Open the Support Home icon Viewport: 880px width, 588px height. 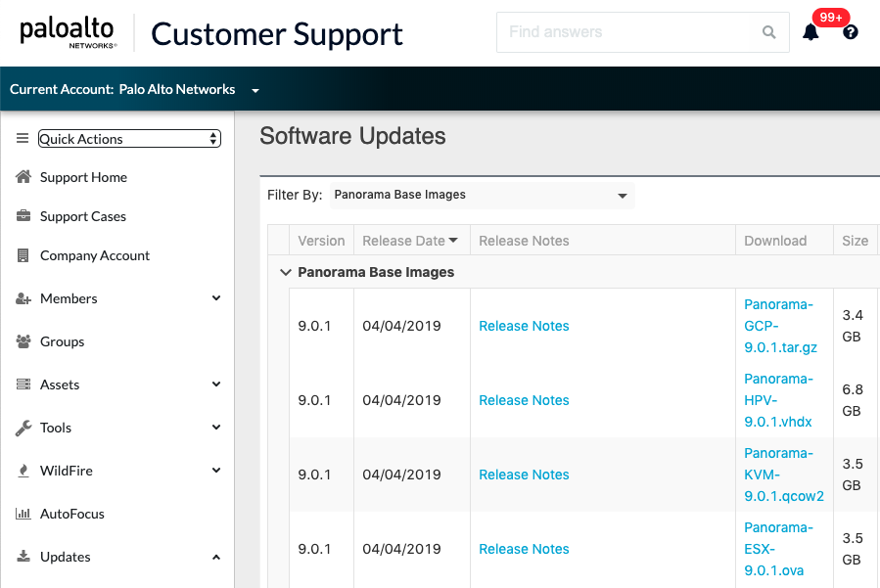[22, 177]
